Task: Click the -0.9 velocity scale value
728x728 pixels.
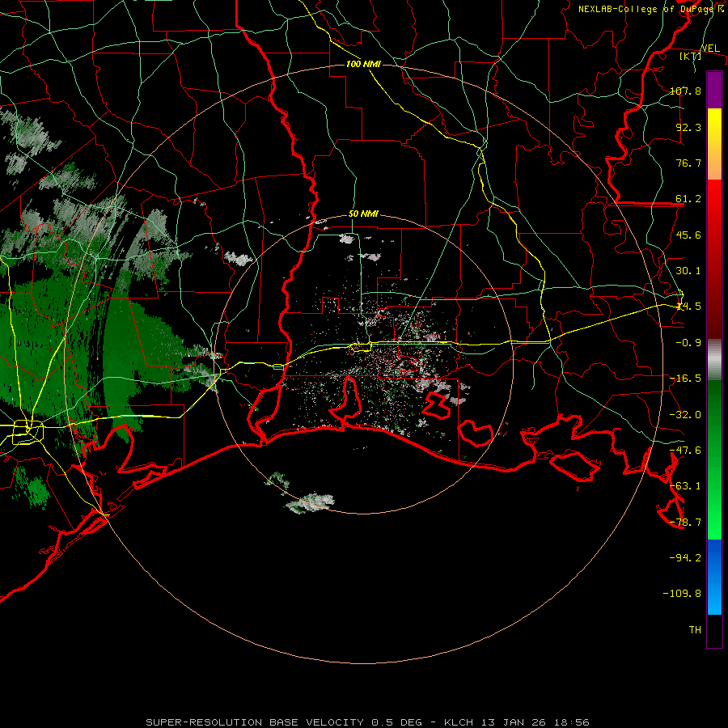Action: [x=688, y=343]
